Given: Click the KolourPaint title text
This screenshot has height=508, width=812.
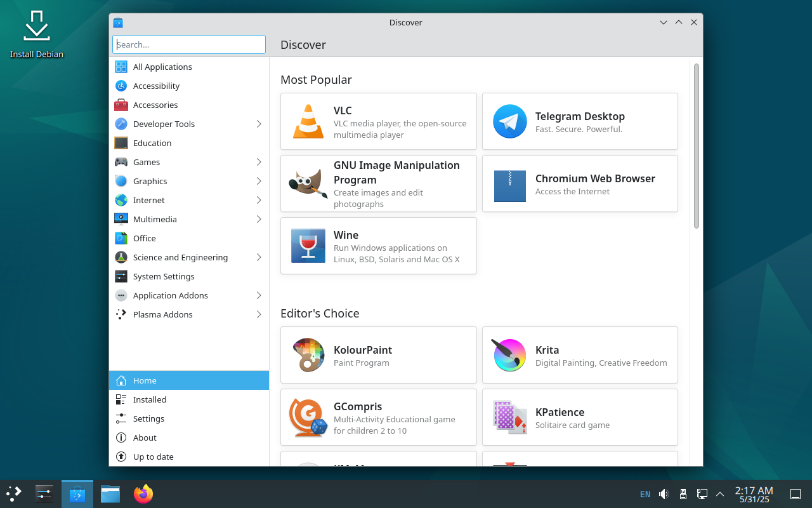Looking at the screenshot, I should pyautogui.click(x=363, y=350).
